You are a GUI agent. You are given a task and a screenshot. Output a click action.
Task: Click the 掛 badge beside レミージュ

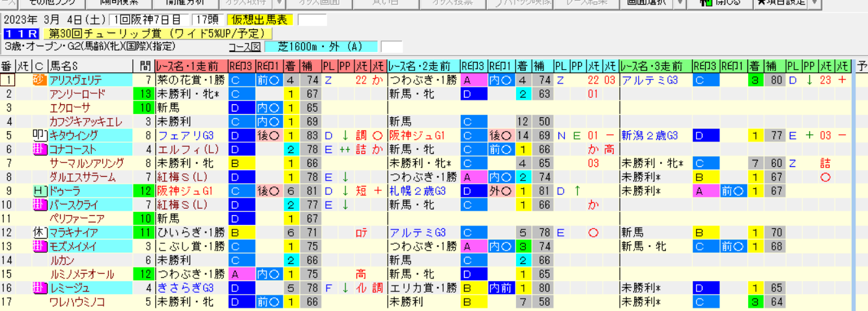(38, 288)
